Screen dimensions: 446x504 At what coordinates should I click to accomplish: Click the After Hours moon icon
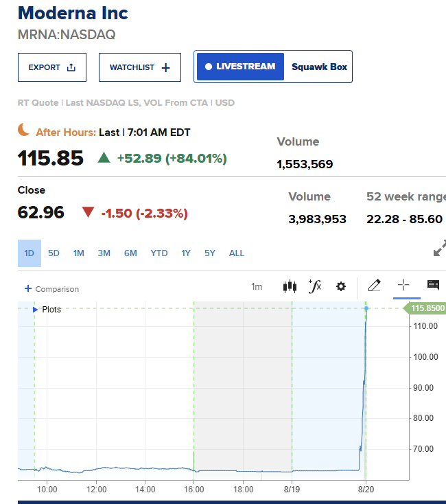(23, 130)
